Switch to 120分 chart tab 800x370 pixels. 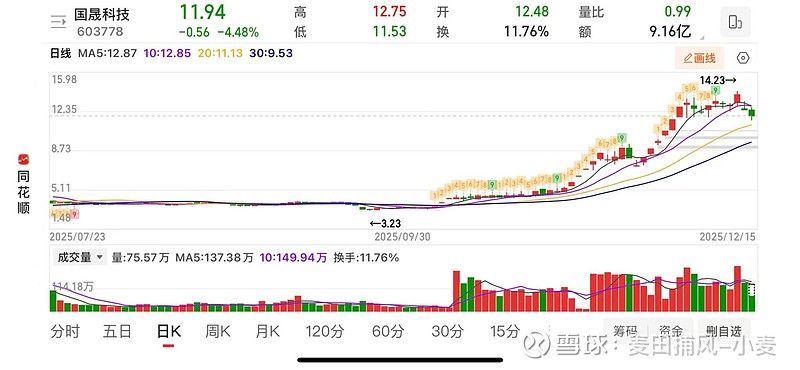[325, 332]
